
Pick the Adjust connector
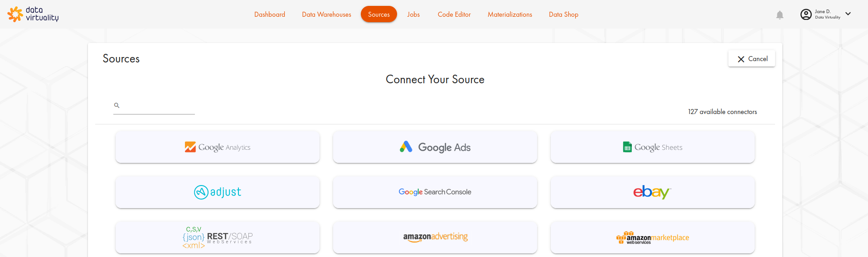tap(218, 192)
